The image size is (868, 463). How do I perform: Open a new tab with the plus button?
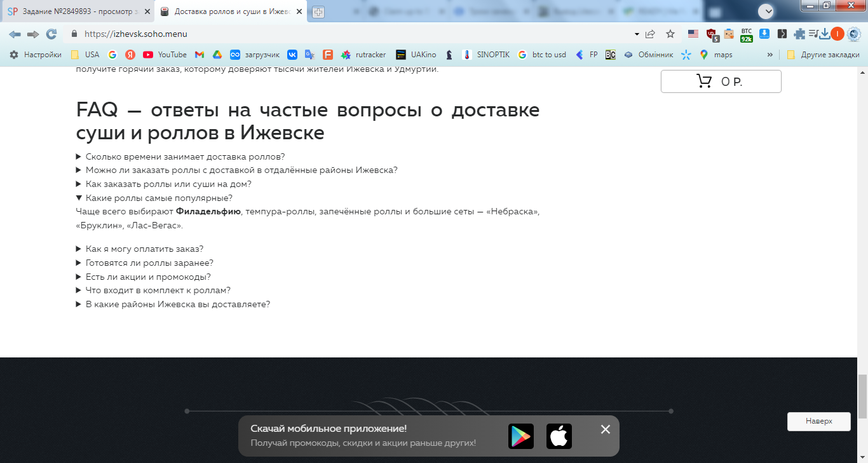pos(318,12)
